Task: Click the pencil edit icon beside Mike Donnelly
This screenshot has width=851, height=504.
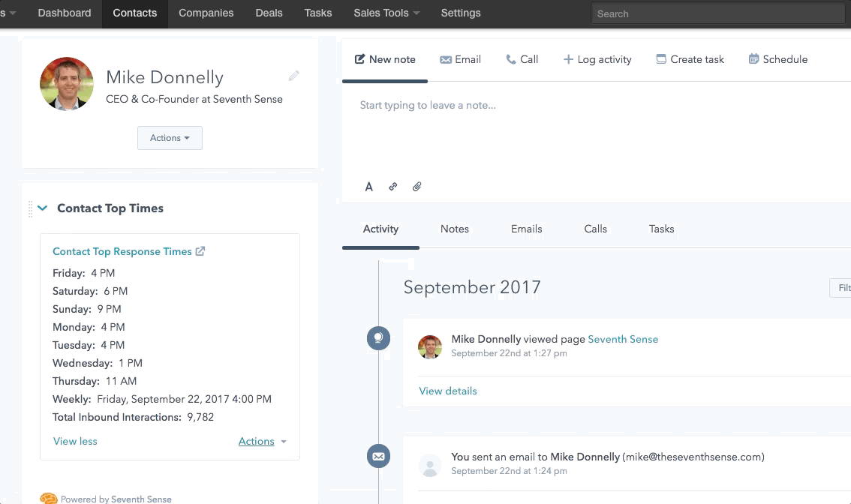Action: tap(294, 76)
